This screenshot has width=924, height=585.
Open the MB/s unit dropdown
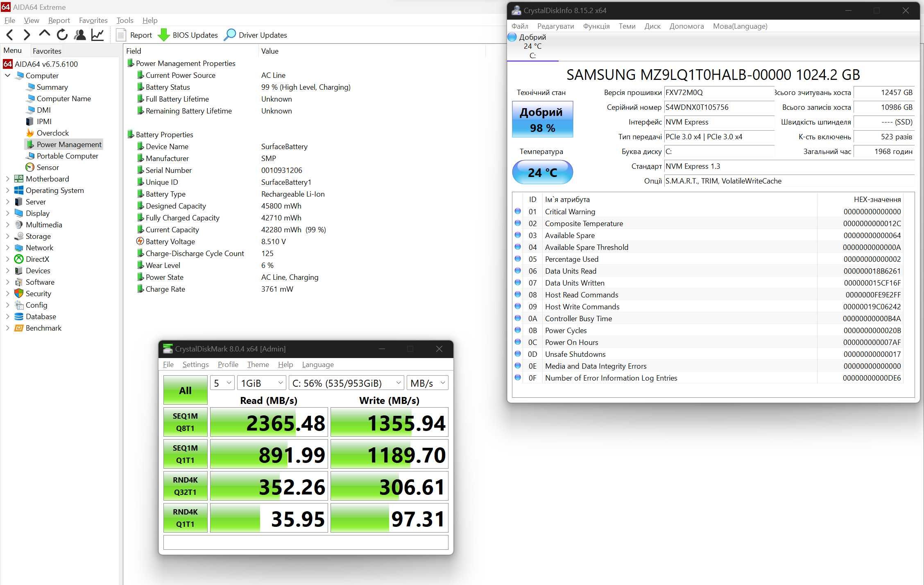(x=428, y=383)
